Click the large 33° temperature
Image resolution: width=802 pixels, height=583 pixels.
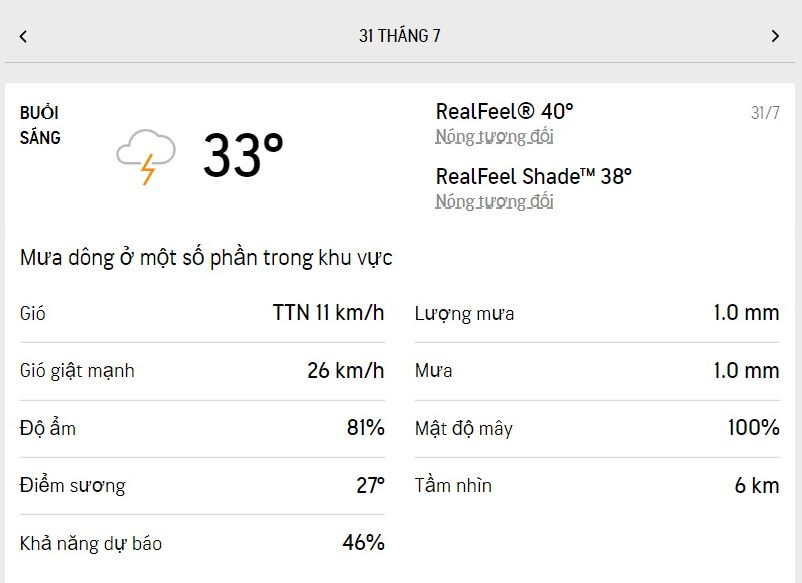[243, 155]
